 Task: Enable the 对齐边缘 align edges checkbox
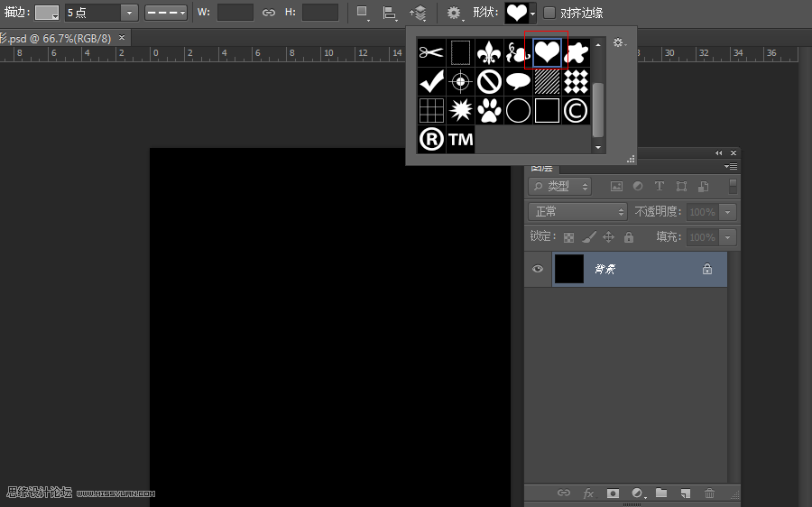549,13
